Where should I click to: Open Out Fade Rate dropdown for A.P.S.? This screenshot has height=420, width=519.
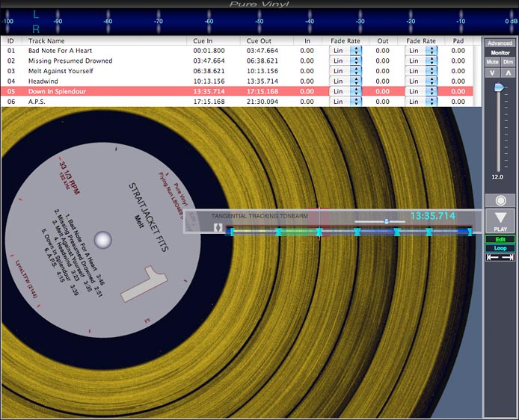coord(421,102)
